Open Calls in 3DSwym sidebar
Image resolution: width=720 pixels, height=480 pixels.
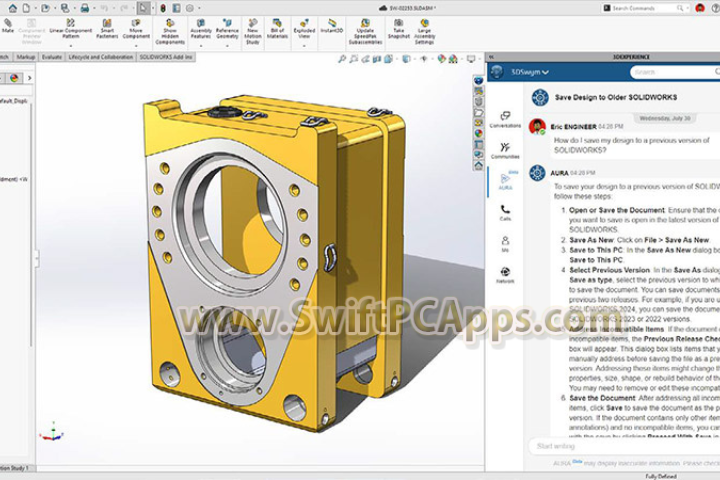click(505, 213)
